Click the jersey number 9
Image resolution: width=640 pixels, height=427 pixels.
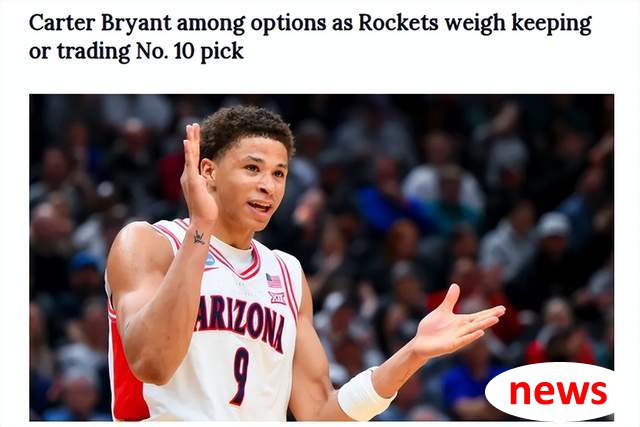click(x=240, y=376)
